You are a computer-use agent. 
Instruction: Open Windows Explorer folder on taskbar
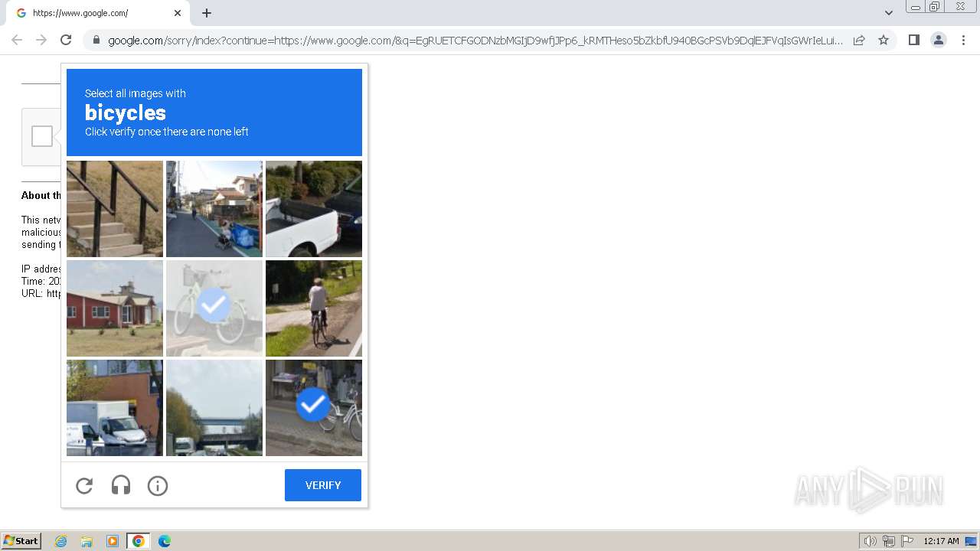[x=87, y=541]
